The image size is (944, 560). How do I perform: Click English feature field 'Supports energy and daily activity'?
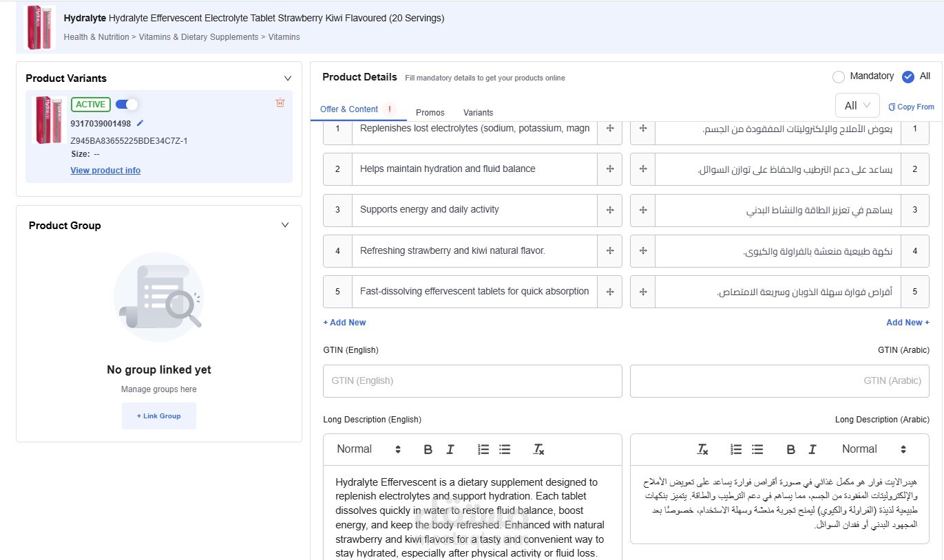click(x=474, y=210)
